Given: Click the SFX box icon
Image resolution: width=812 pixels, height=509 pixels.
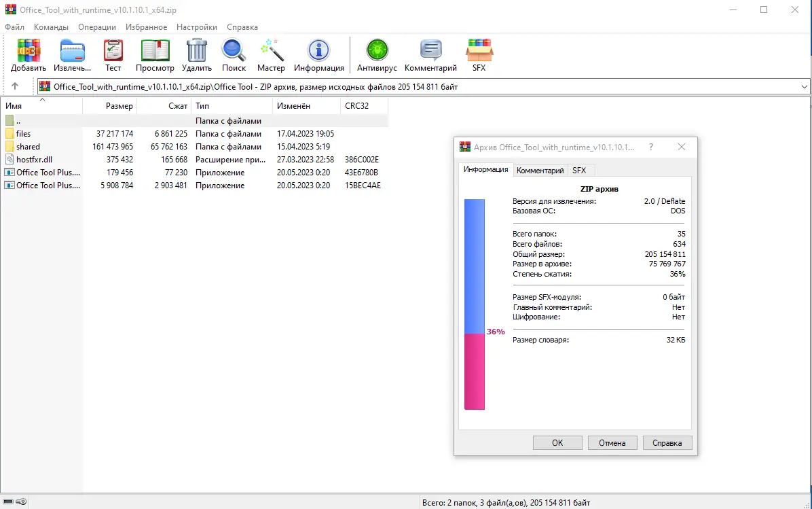Looking at the screenshot, I should coord(479,50).
